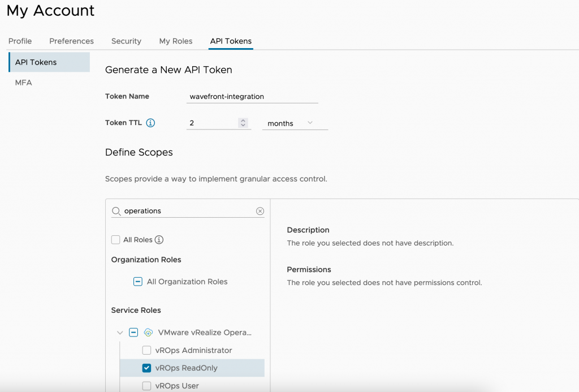Check the vROps User checkbox
579x392 pixels.
(146, 386)
